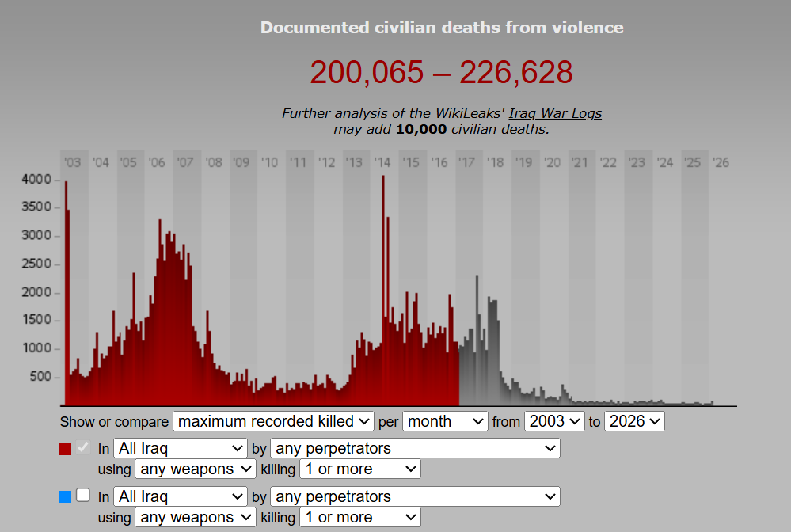Click the '14 year label on chart
This screenshot has width=791, height=532.
click(382, 162)
